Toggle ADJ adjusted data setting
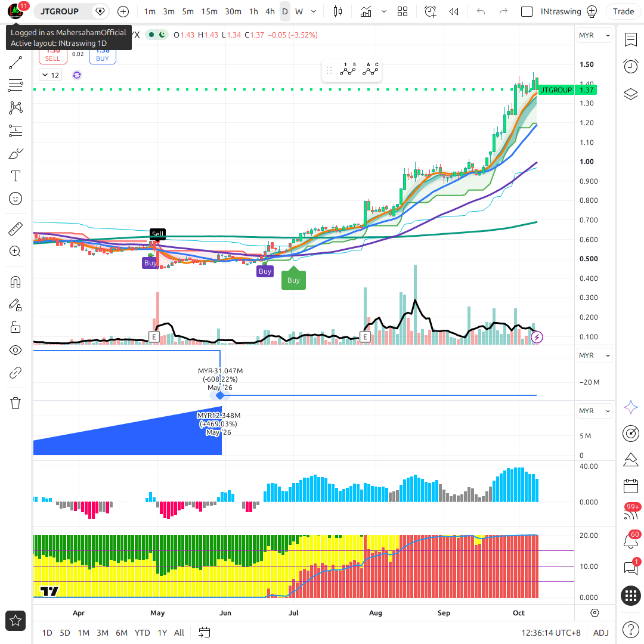Viewport: 644px width, 644px height. 601,633
